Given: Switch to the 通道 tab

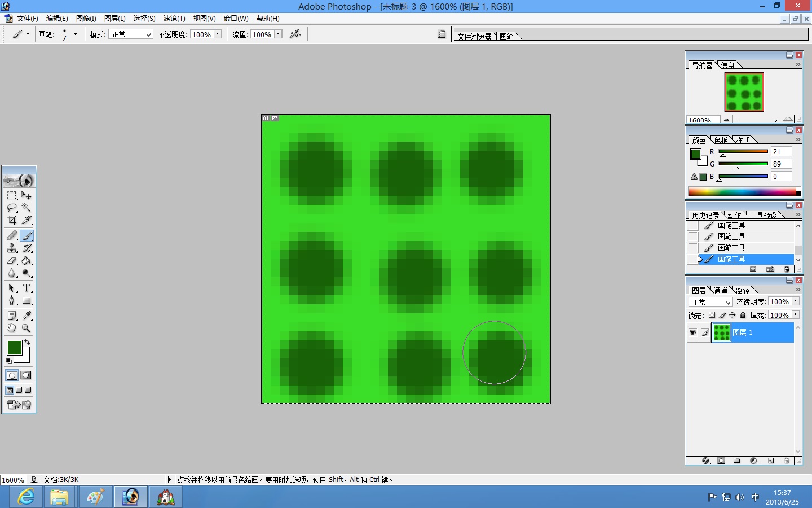Looking at the screenshot, I should coord(721,290).
